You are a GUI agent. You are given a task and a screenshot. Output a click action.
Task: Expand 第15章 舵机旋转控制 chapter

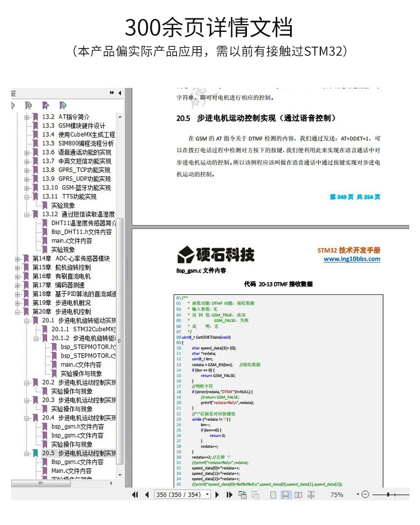point(17,268)
